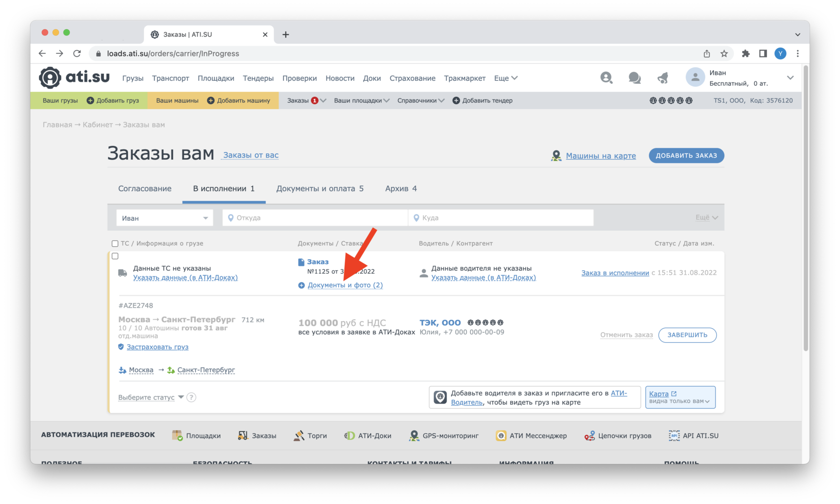Viewport: 840px width, 504px height.
Task: Open a new browser tab
Action: tap(285, 34)
